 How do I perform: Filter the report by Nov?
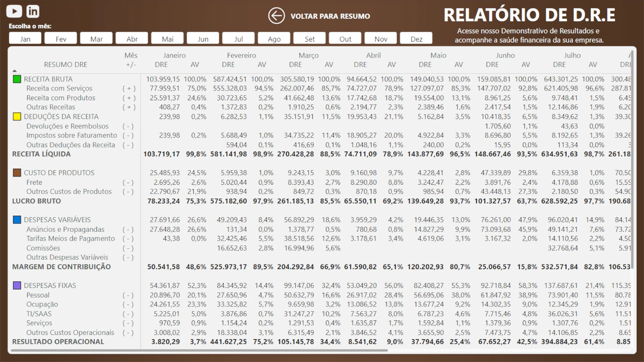pyautogui.click(x=381, y=39)
